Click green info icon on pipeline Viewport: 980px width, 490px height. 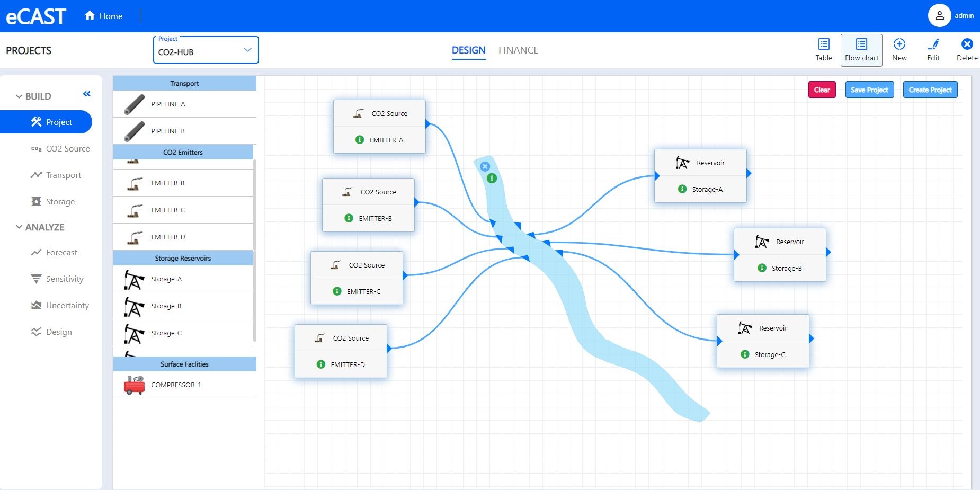492,179
